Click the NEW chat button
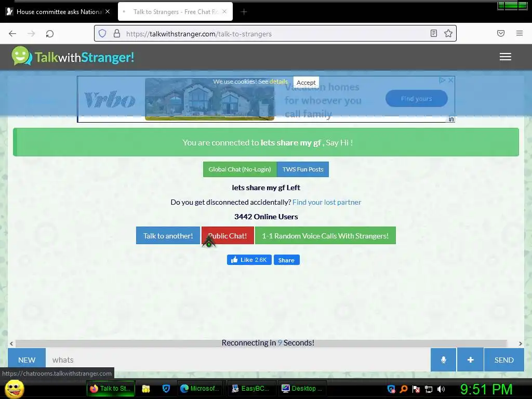Screen dimensions: 532x399 tap(27, 360)
